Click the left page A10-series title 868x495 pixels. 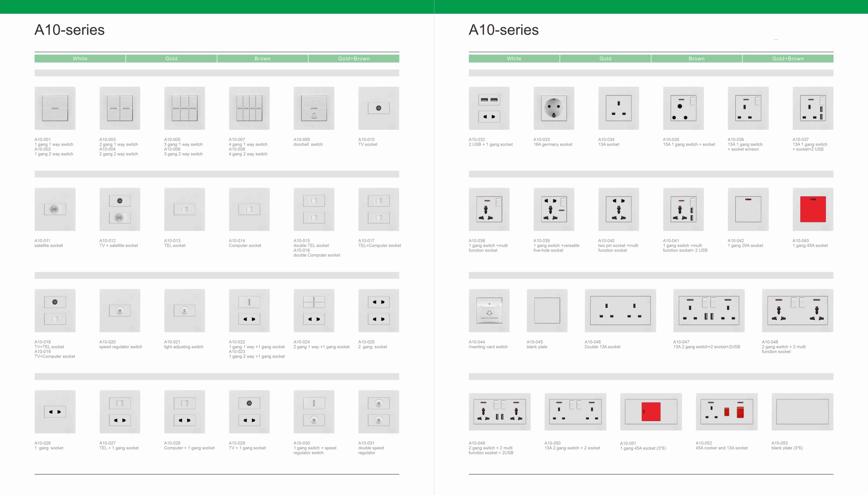pyautogui.click(x=70, y=30)
